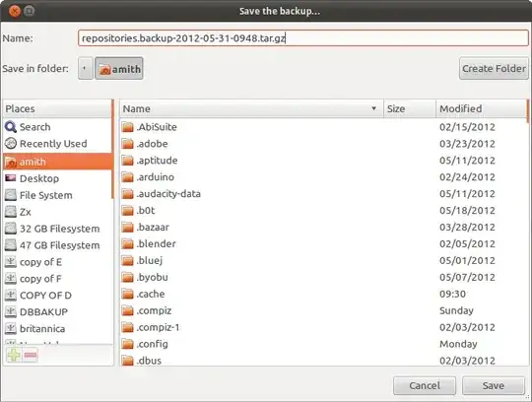Click the 02/05/2012 date of .blender
The height and width of the screenshot is (402, 532).
click(467, 243)
